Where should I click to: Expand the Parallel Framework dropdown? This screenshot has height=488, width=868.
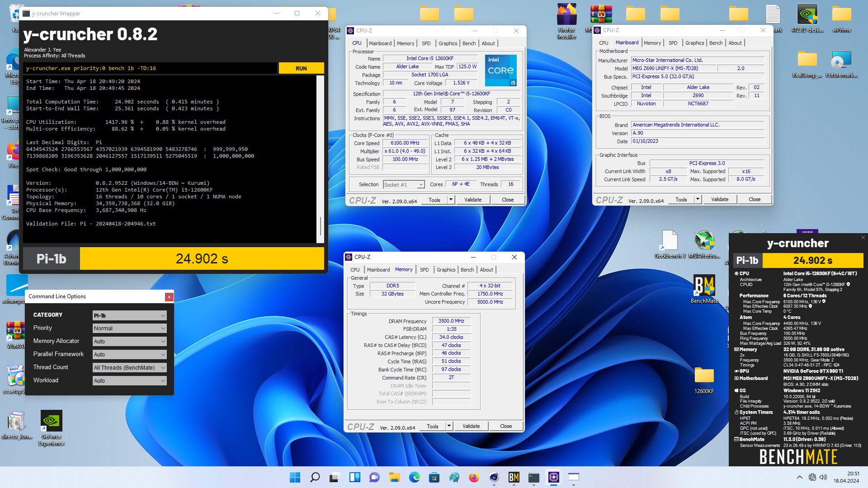(129, 355)
